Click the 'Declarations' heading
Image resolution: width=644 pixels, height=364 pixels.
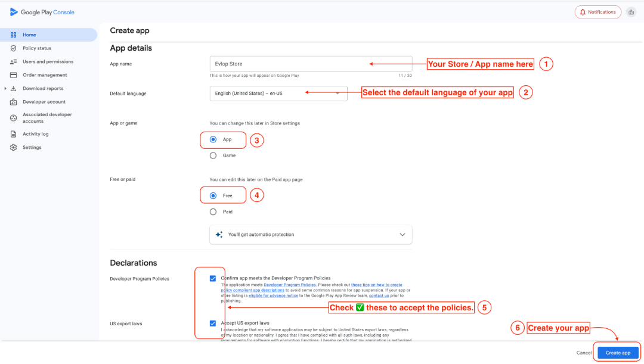click(x=134, y=263)
